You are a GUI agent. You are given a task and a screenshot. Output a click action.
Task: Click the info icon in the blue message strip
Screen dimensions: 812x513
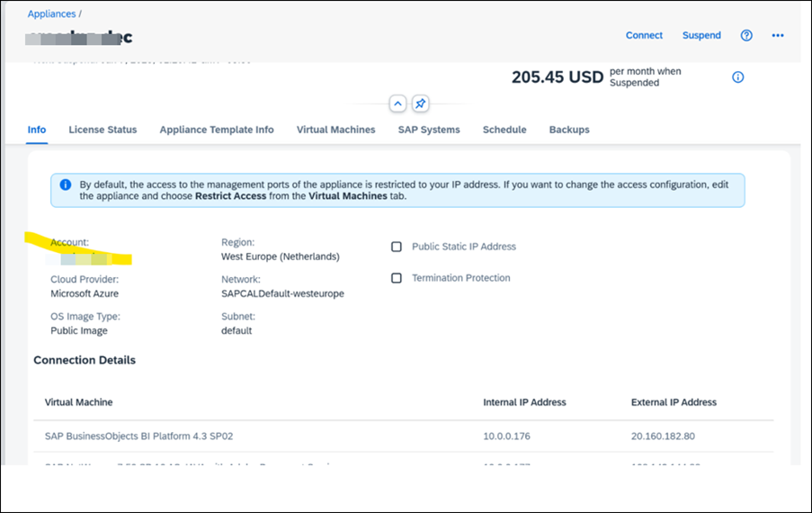point(66,184)
